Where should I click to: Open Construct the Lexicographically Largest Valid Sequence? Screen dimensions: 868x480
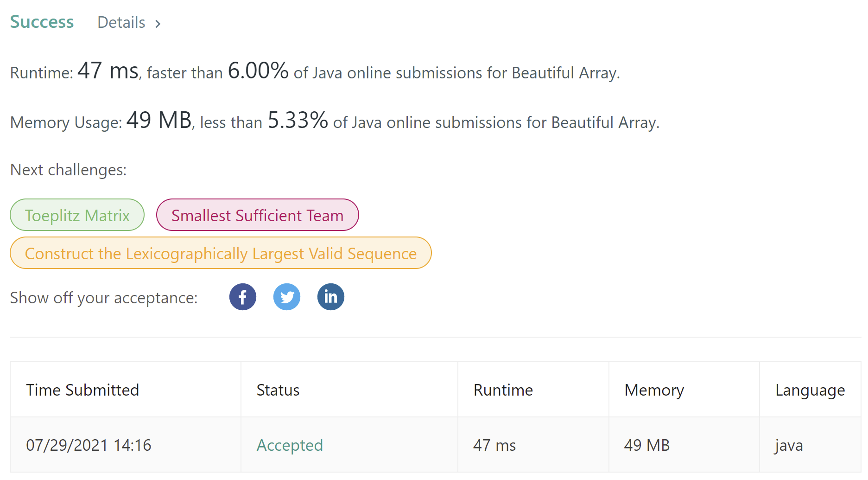(x=221, y=253)
